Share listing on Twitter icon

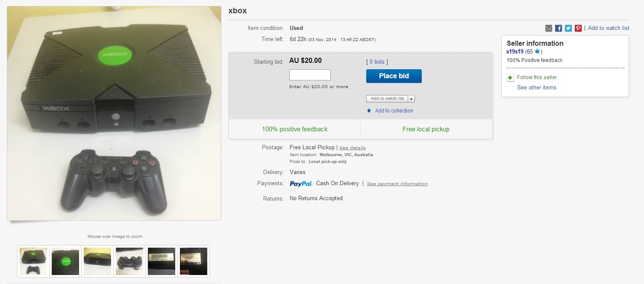pyautogui.click(x=568, y=28)
